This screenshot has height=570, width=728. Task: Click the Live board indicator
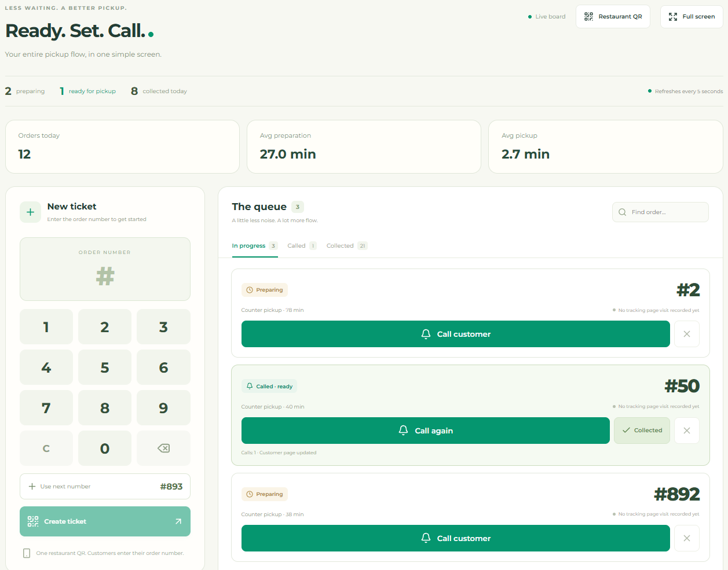(x=547, y=17)
